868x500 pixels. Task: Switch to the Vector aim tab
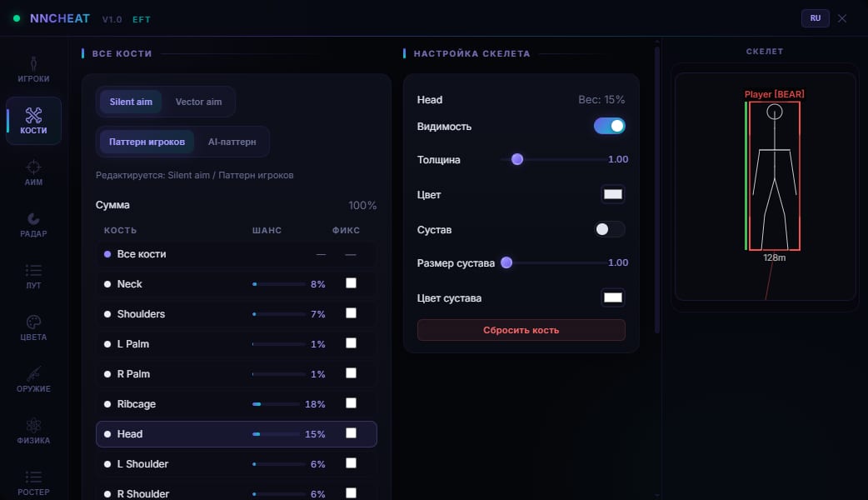coord(199,102)
